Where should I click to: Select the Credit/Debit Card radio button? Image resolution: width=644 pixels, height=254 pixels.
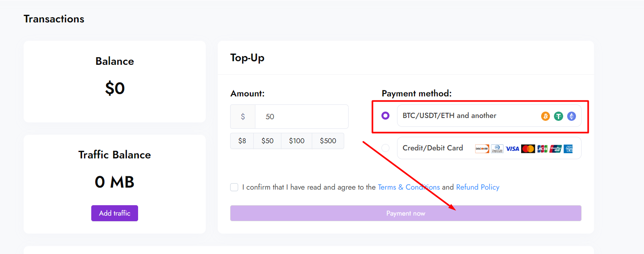[x=385, y=148]
